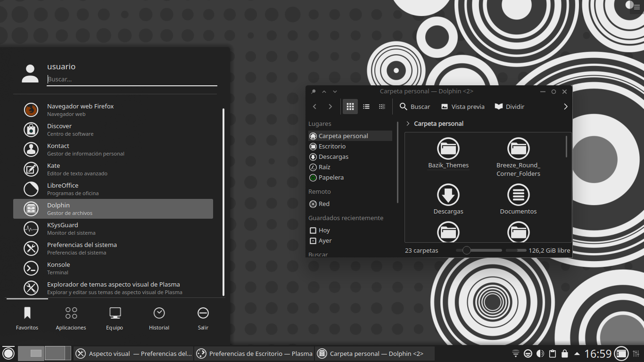644x362 pixels.
Task: Open Raíz place in Dolphin sidebar
Action: [350, 167]
